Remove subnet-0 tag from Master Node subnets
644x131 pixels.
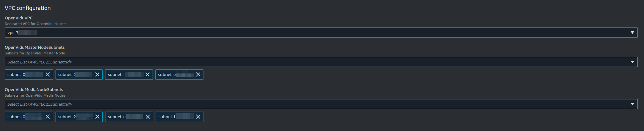48,74
